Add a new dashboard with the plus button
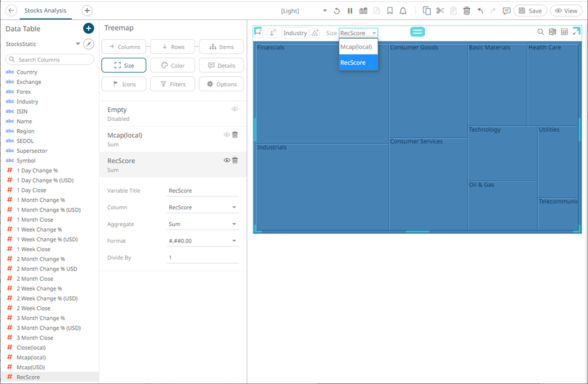This screenshot has height=384, width=588. click(x=87, y=10)
